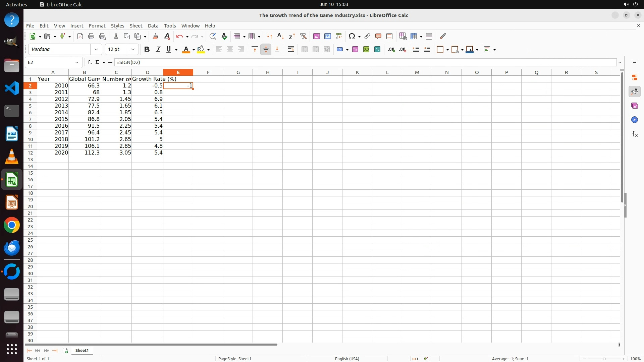The width and height of the screenshot is (644, 362).
Task: Open the Function Wizard icon
Action: [90, 62]
